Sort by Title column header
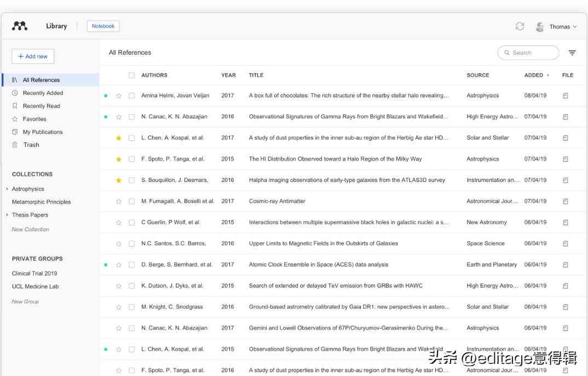The width and height of the screenshot is (588, 376). pyautogui.click(x=256, y=76)
